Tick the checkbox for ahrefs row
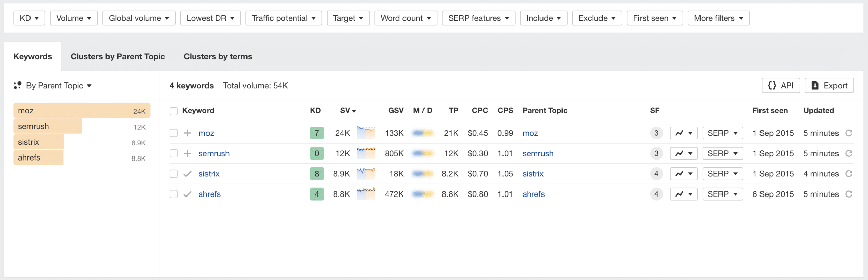The width and height of the screenshot is (868, 280). pos(174,194)
